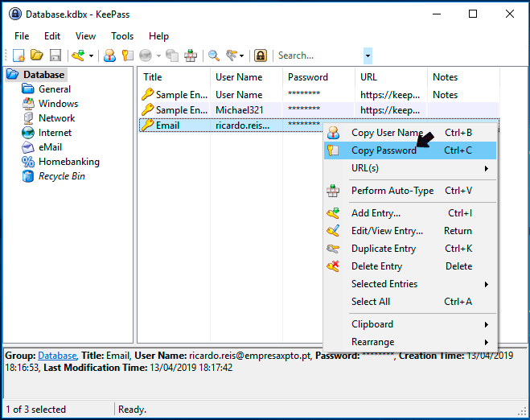Open the File menu
Screen dimensions: 530x420
coord(22,36)
